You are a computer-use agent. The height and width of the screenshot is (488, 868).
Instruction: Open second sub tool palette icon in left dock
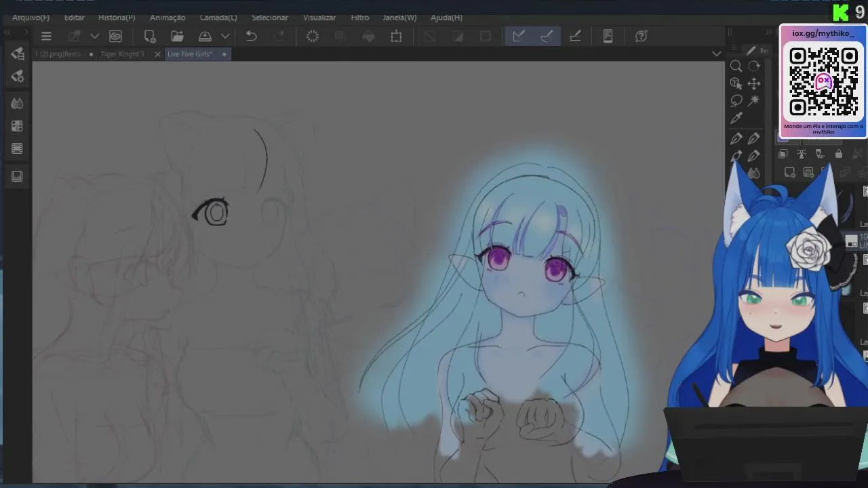tap(18, 77)
